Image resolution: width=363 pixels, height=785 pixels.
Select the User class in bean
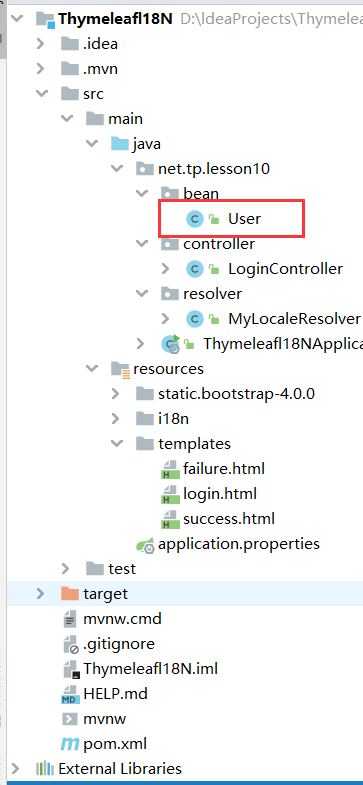[245, 219]
